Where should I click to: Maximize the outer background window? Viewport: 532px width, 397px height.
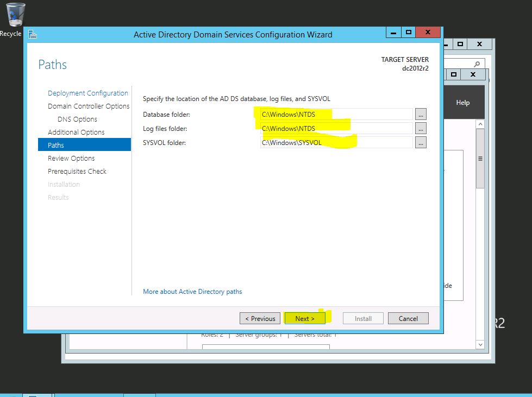[460, 44]
